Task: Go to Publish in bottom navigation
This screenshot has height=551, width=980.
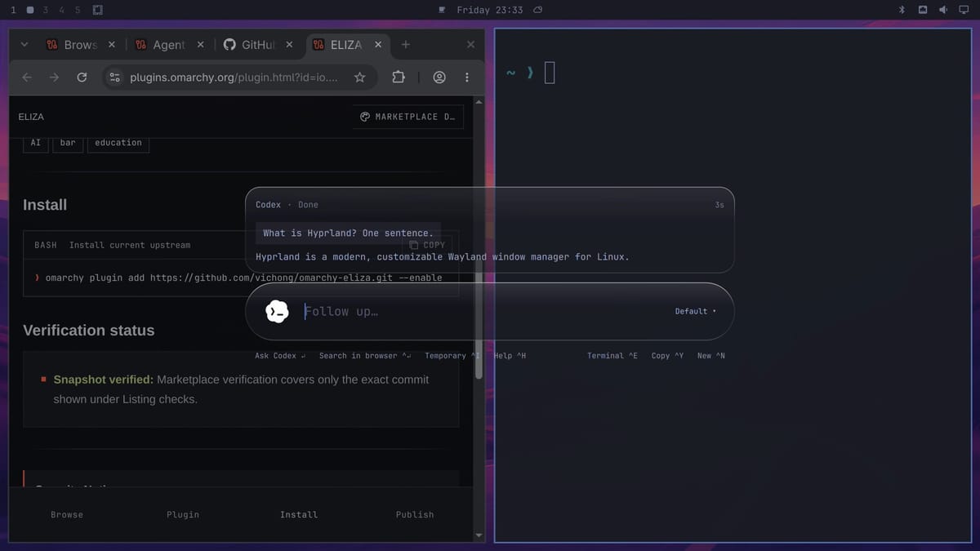Action: tap(415, 514)
